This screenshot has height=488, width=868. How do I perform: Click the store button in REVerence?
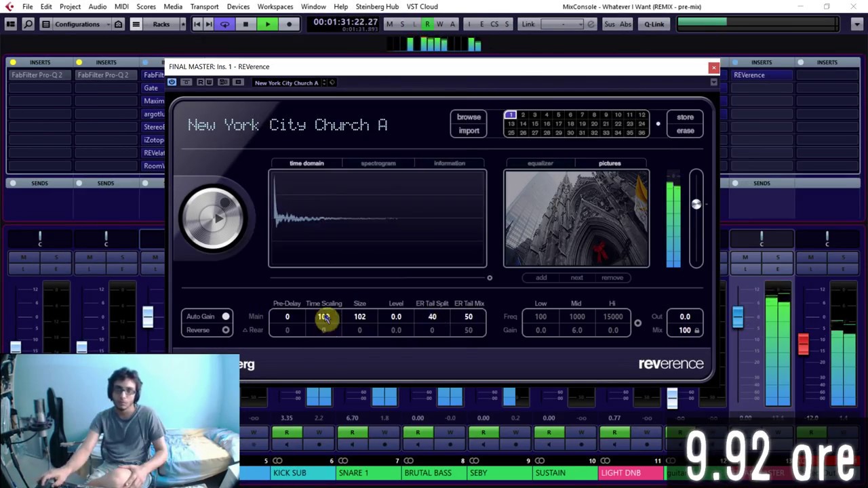click(x=685, y=117)
